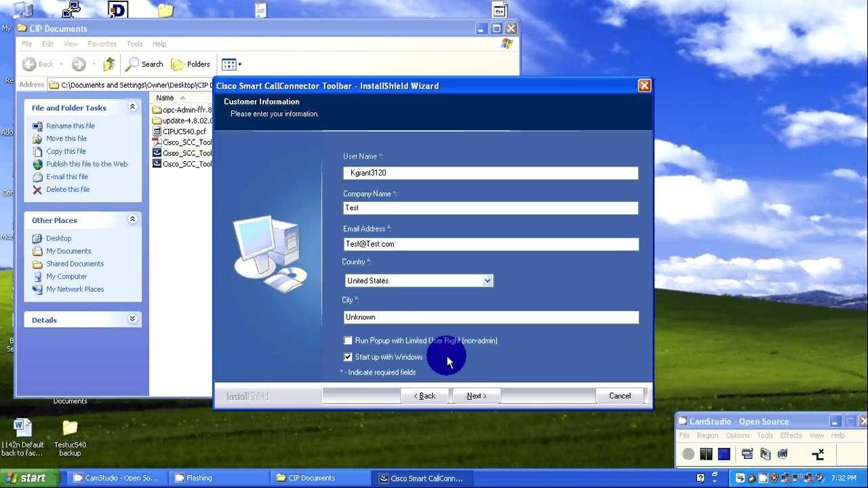Click the last CamStudio toolbar icon with an x
Image resolution: width=868 pixels, height=488 pixels.
pyautogui.click(x=818, y=454)
